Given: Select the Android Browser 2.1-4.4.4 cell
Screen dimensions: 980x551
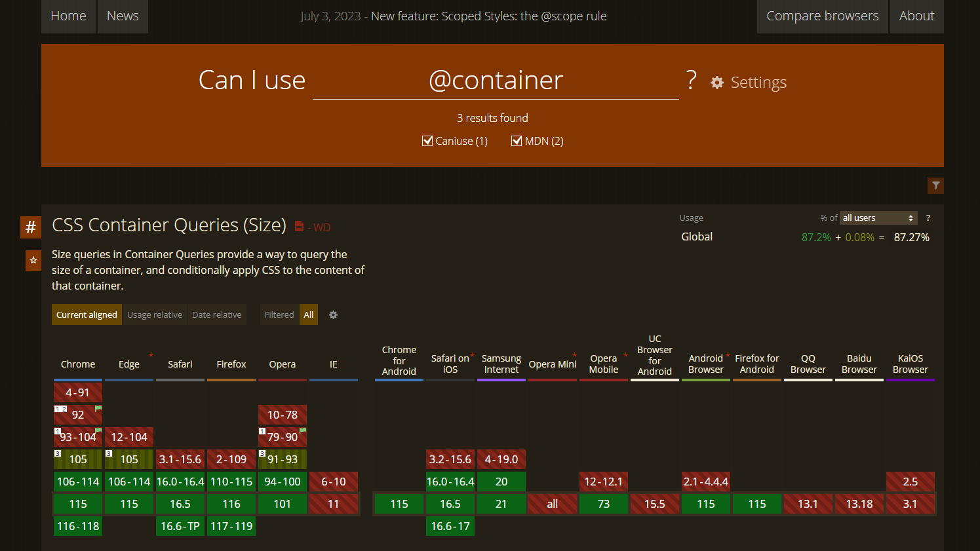Looking at the screenshot, I should click(706, 482).
